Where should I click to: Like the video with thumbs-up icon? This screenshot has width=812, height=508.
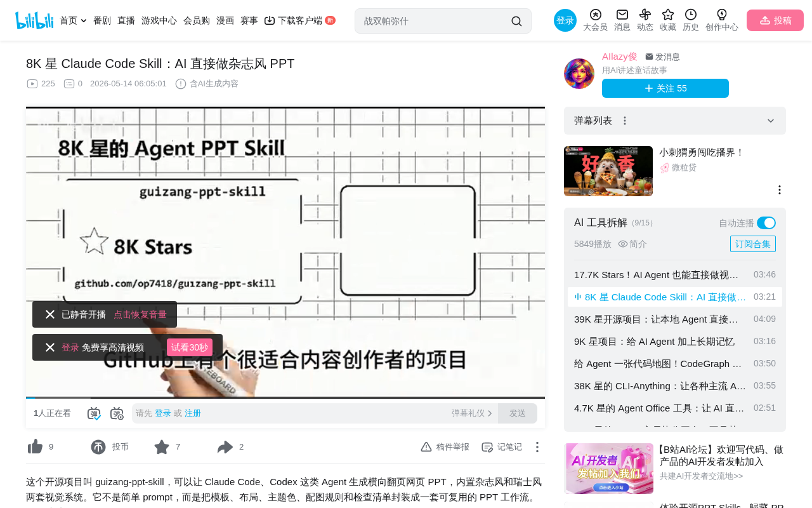click(x=35, y=447)
